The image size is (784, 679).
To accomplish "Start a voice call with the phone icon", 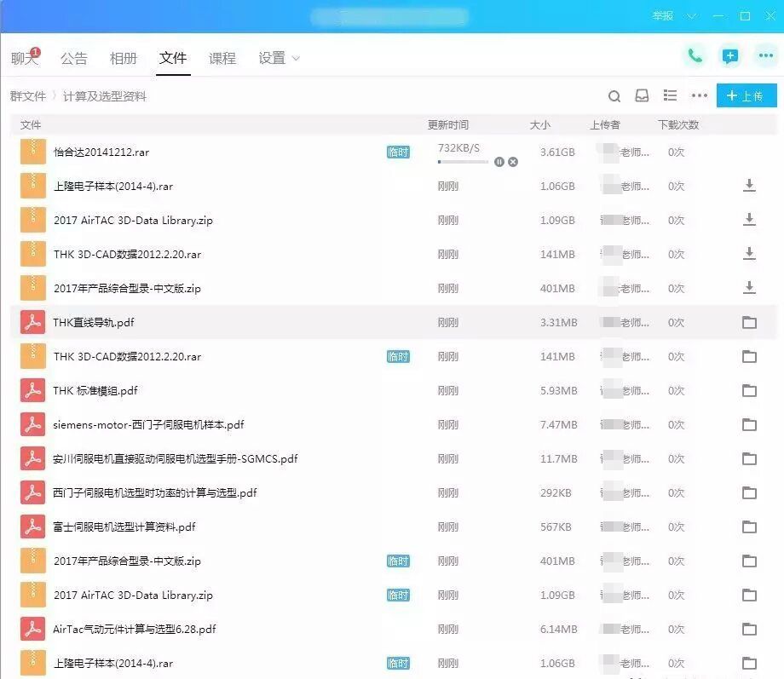I will [695, 55].
